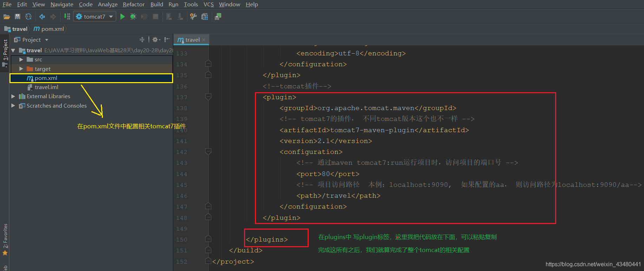Image resolution: width=644 pixels, height=271 pixels.
Task: Click groupId org.apache.tomcat.maven line
Action: 368,108
